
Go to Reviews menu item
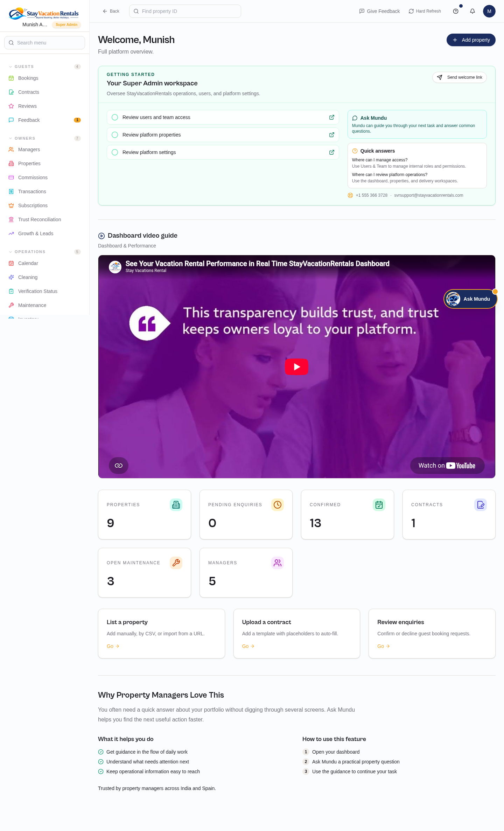click(44, 106)
